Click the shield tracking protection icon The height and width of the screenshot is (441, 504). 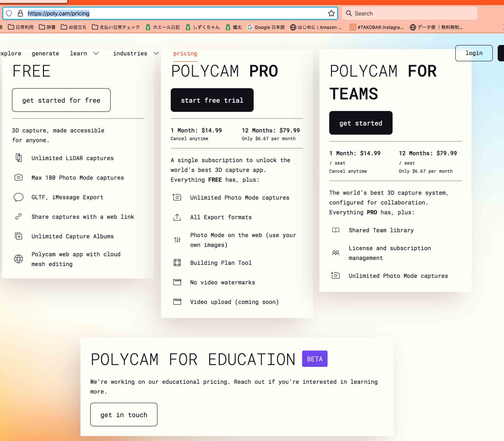click(x=9, y=13)
